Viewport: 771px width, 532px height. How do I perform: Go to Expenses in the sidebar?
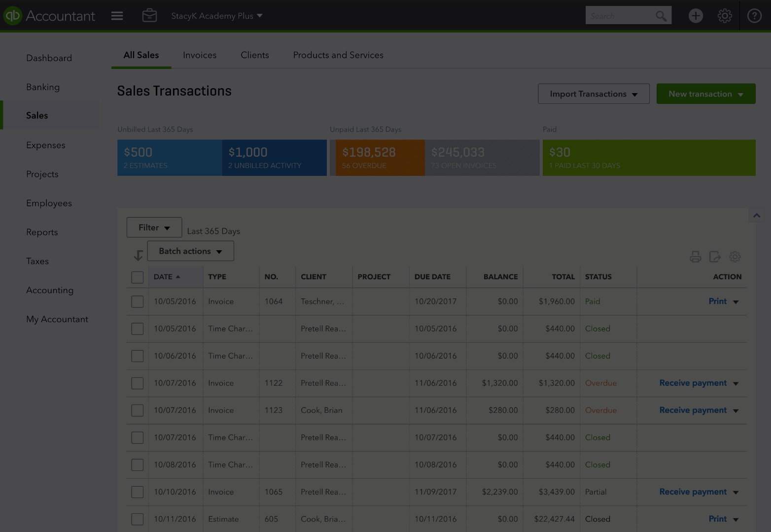[46, 145]
